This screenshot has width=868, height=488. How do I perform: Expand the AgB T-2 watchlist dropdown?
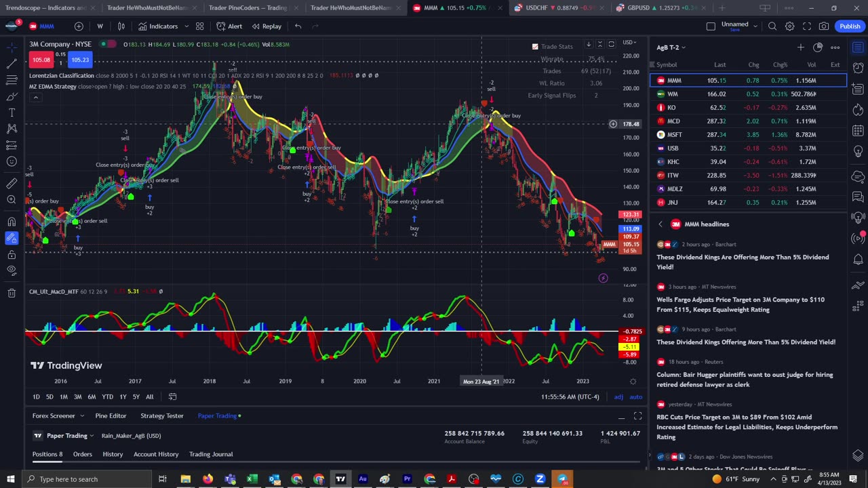point(671,47)
